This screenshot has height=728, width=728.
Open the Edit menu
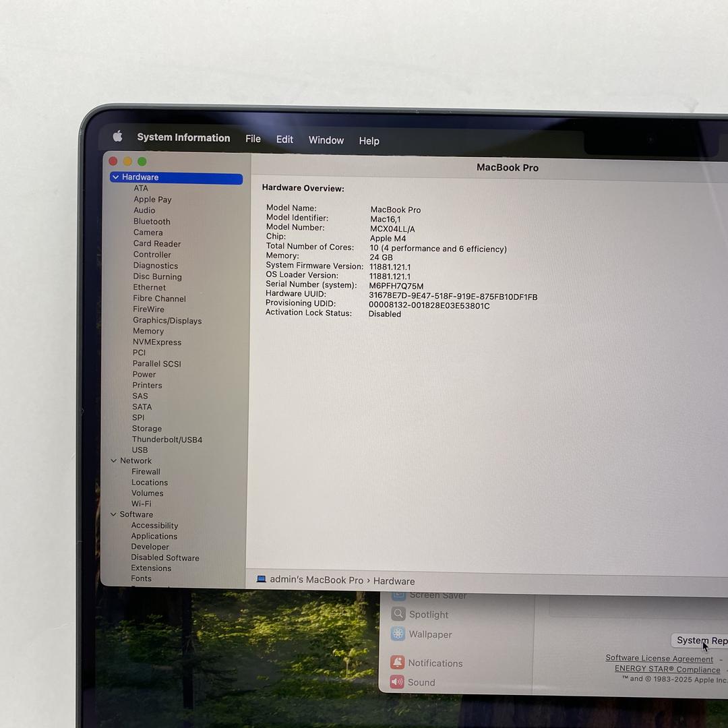pos(284,140)
